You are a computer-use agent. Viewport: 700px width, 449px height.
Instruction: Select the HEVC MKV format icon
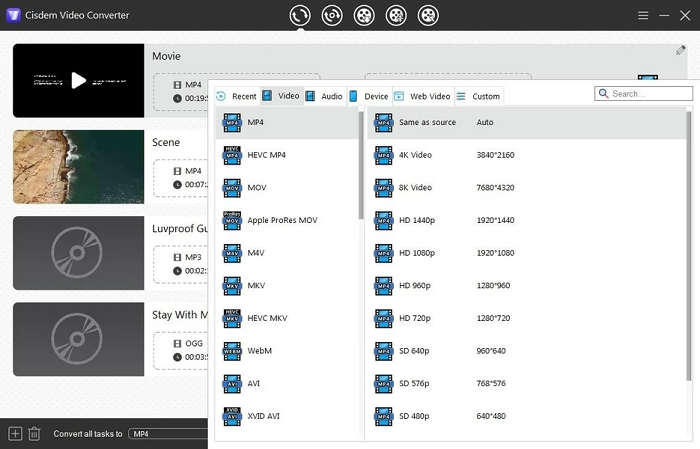click(232, 318)
